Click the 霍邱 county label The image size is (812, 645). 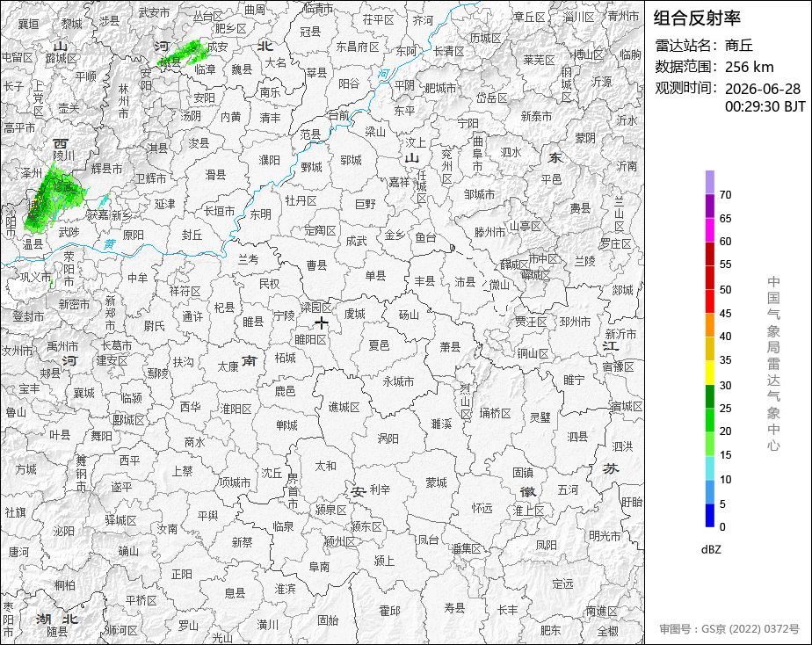(389, 611)
